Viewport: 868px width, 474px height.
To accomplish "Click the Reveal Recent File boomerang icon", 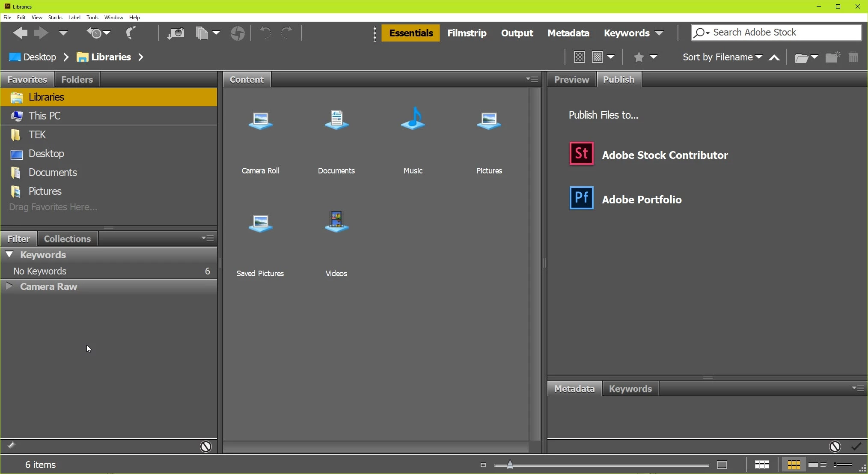I will point(131,33).
